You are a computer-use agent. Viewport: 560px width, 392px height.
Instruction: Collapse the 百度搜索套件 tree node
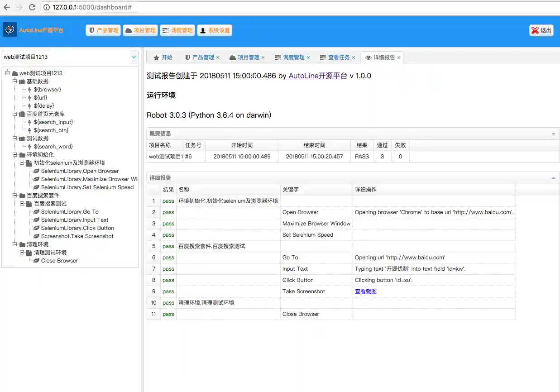point(14,196)
